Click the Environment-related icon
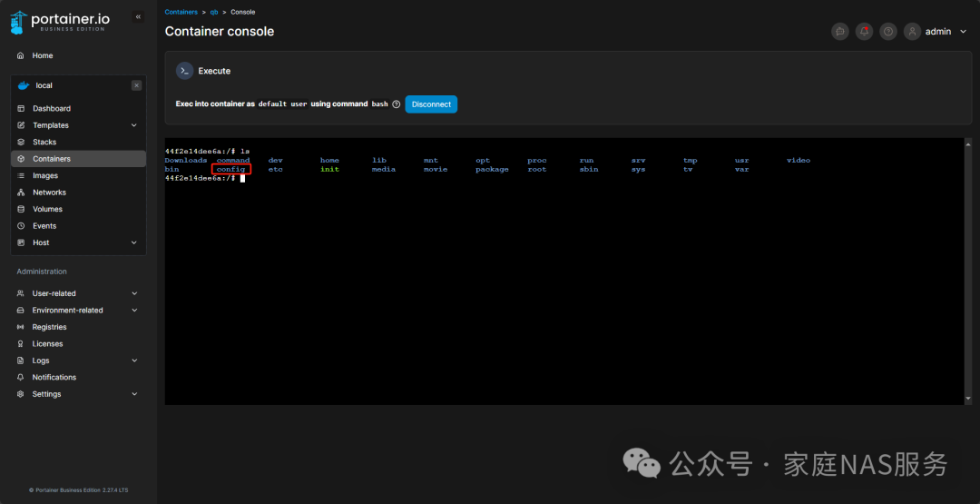980x504 pixels. pyautogui.click(x=20, y=311)
